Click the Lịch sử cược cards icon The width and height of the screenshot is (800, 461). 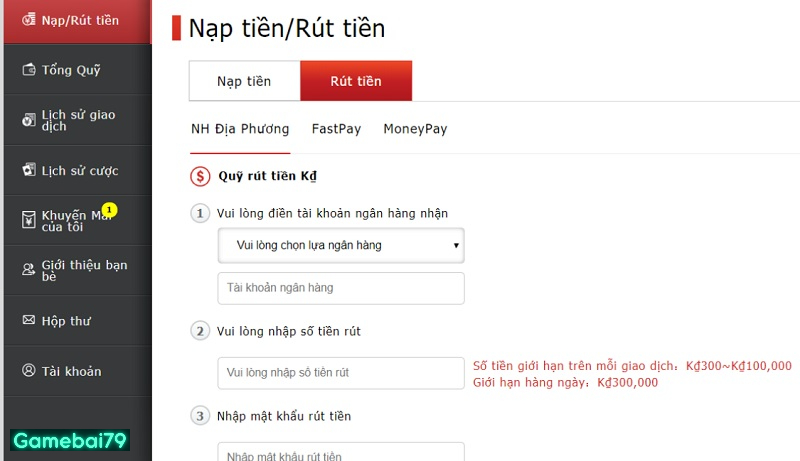click(29, 170)
